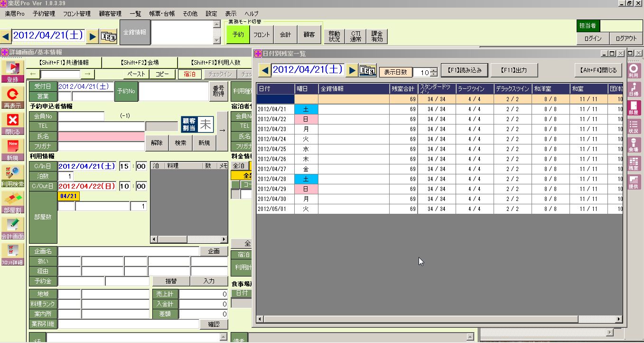
Task: Open 顧客管理 menu
Action: pyautogui.click(x=110, y=14)
